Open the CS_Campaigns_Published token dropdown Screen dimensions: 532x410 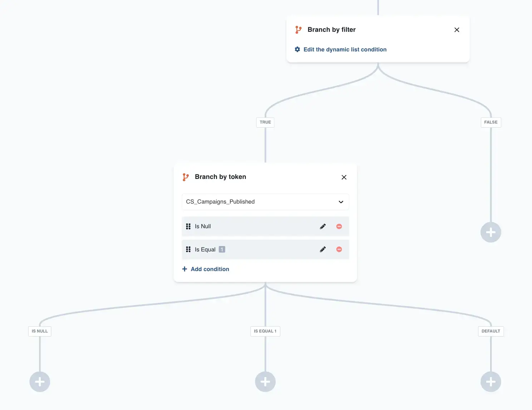pyautogui.click(x=265, y=202)
